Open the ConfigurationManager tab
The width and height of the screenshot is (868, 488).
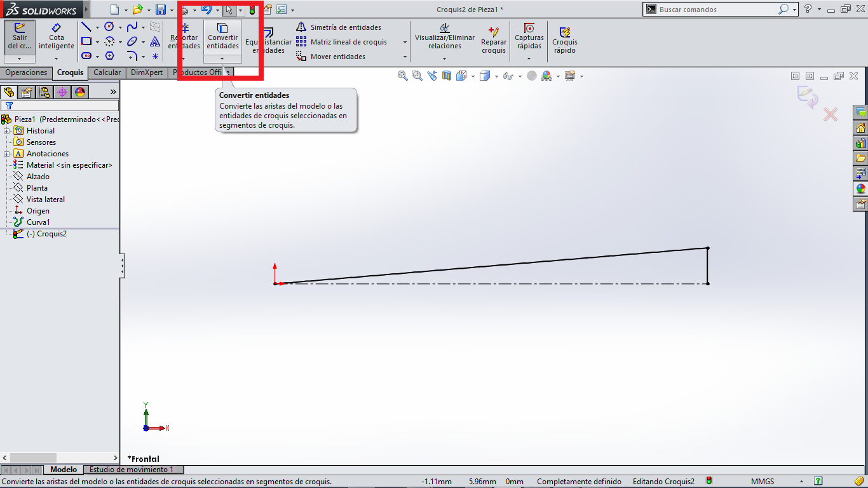pos(44,92)
